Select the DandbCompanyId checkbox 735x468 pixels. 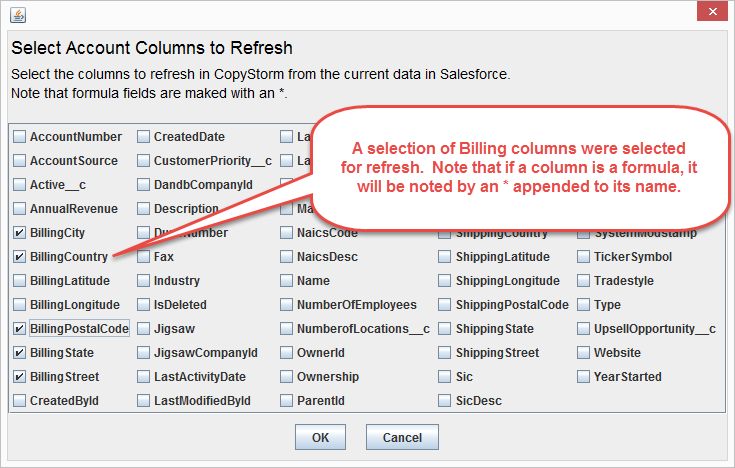tap(143, 185)
